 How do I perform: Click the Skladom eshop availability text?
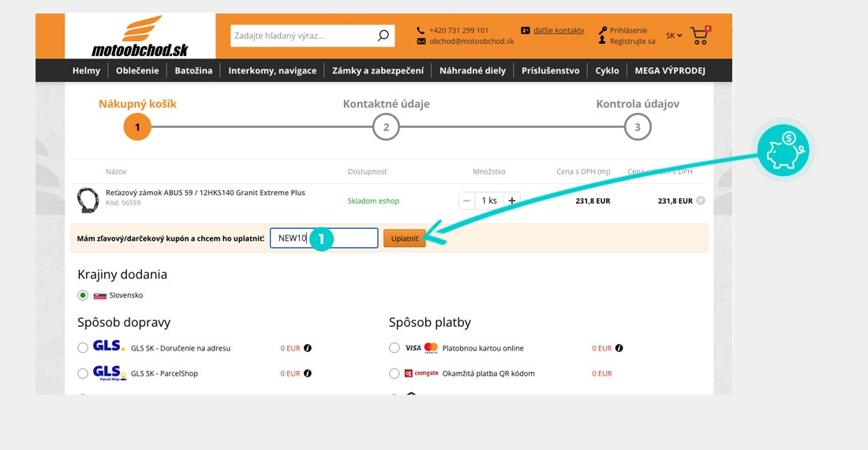(373, 201)
